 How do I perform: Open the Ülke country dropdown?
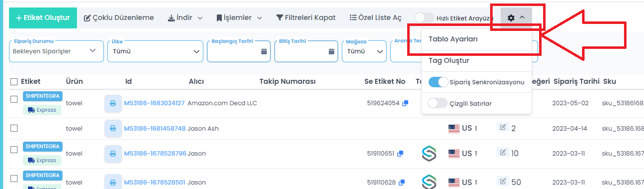pyautogui.click(x=155, y=51)
